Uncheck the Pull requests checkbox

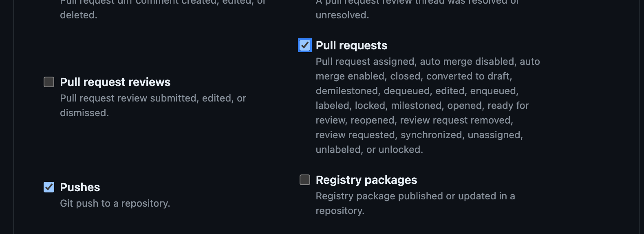click(305, 45)
